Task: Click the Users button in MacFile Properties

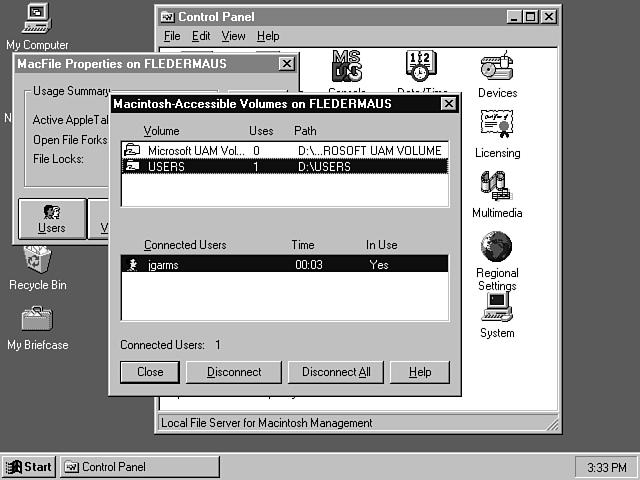Action: [51, 219]
